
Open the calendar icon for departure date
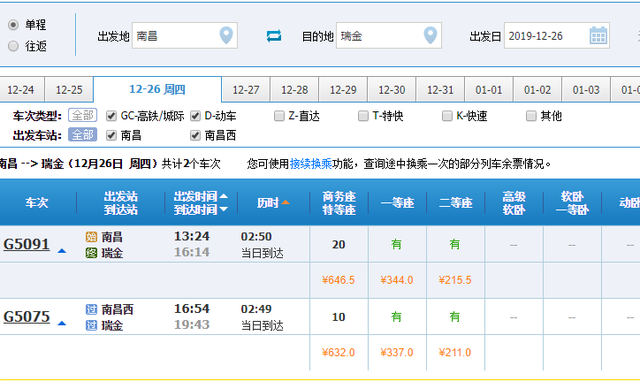coord(598,36)
